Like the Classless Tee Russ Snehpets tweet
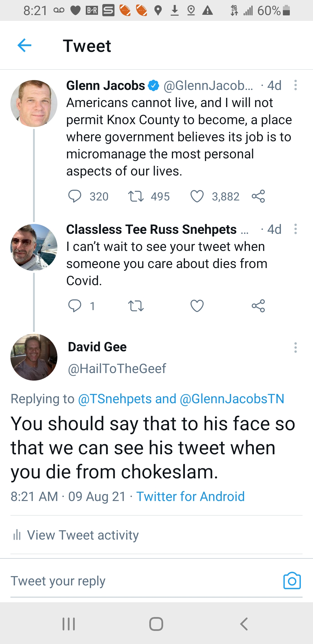The height and width of the screenshot is (644, 313). (x=197, y=306)
